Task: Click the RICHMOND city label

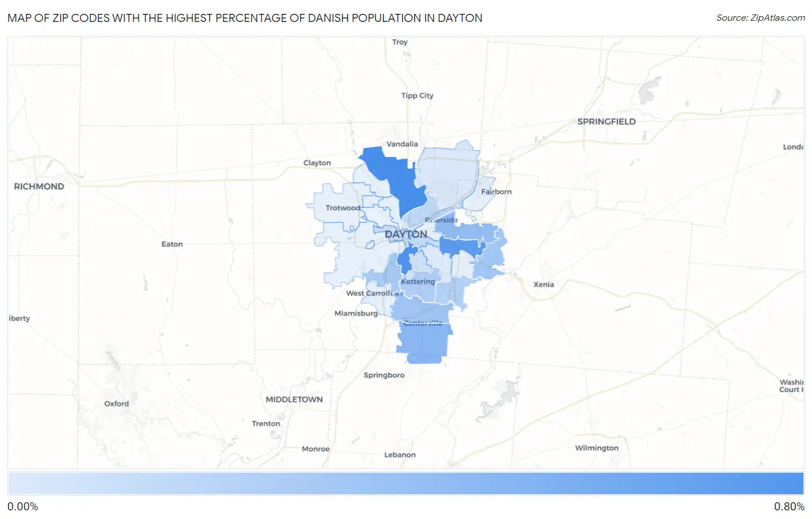Action: [39, 186]
